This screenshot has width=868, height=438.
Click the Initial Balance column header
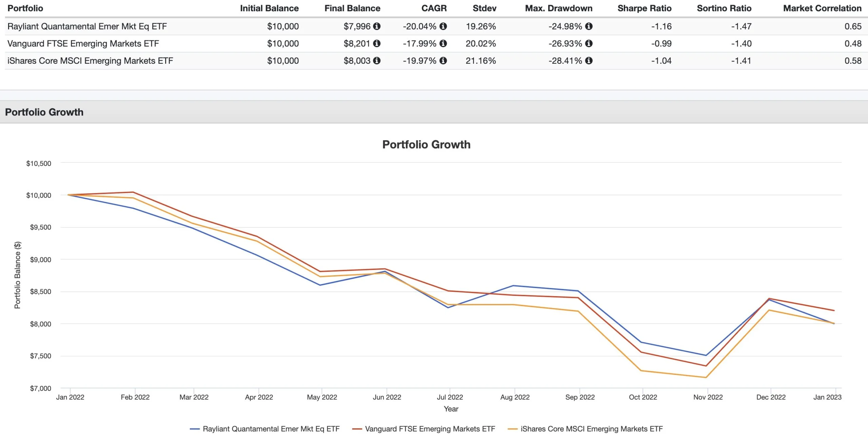click(x=269, y=8)
